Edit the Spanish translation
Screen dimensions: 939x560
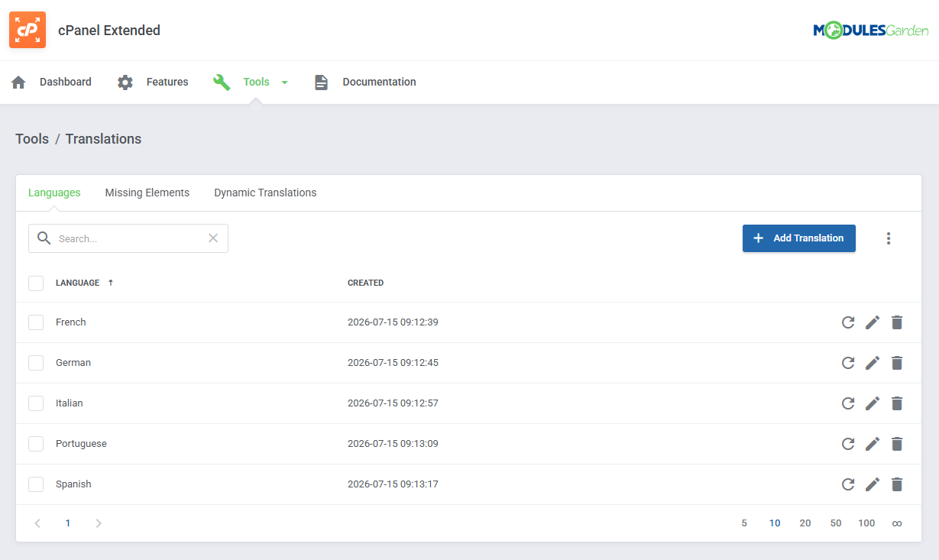pos(873,484)
